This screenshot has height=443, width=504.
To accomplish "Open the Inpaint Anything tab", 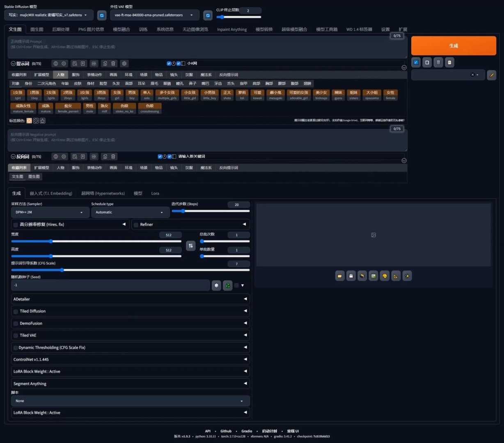I will [x=232, y=30].
